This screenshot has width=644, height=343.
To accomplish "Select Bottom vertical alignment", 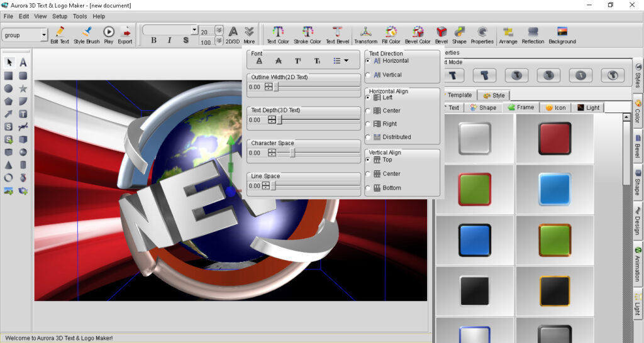I will [384, 188].
